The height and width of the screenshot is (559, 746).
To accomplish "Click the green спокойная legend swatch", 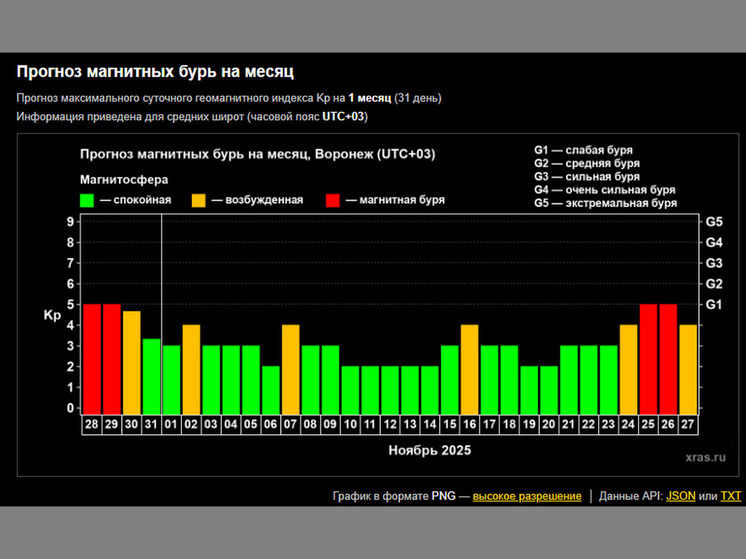I will point(87,199).
